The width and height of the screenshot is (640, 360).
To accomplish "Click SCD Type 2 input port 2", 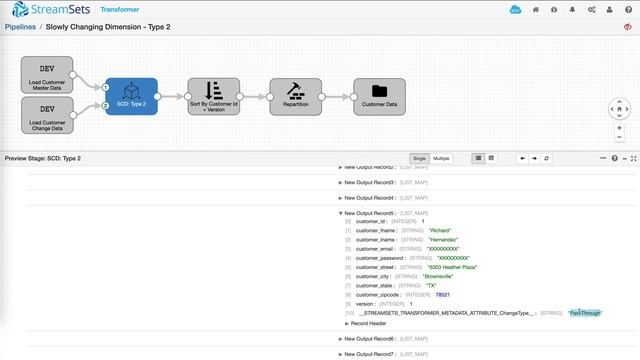I will (x=105, y=106).
